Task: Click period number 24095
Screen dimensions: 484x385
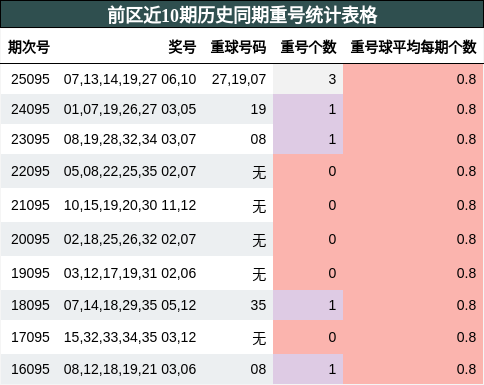Action: (30, 109)
